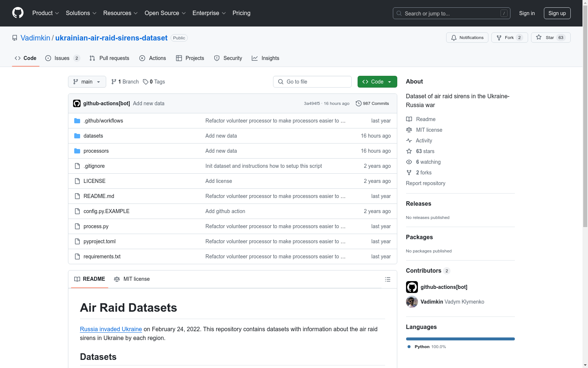Fork this repository
Viewport: 588px width, 368px height.
coord(509,38)
